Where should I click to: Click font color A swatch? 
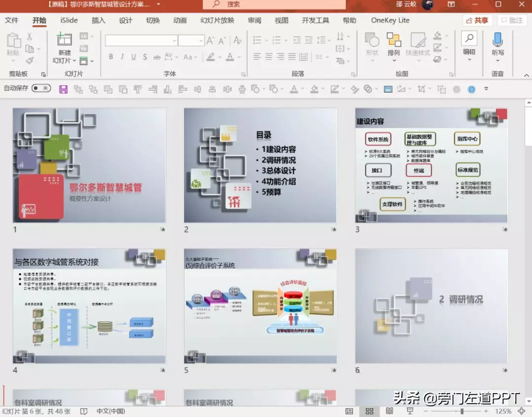230,57
